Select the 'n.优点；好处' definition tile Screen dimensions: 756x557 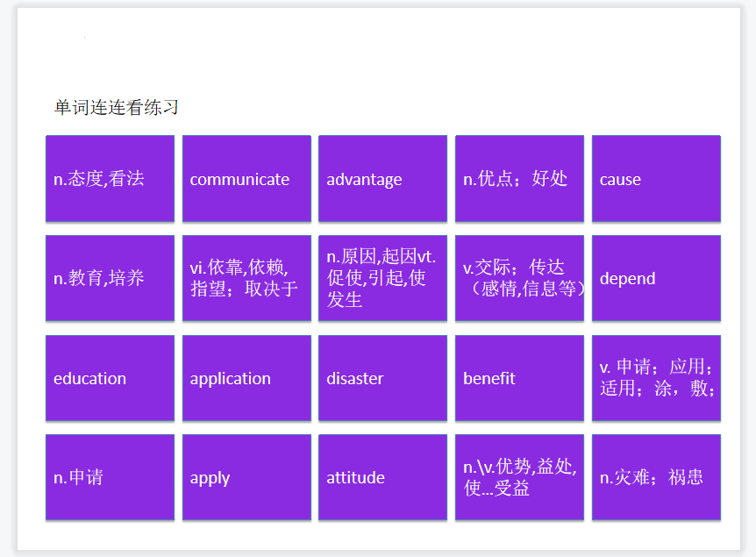(519, 179)
